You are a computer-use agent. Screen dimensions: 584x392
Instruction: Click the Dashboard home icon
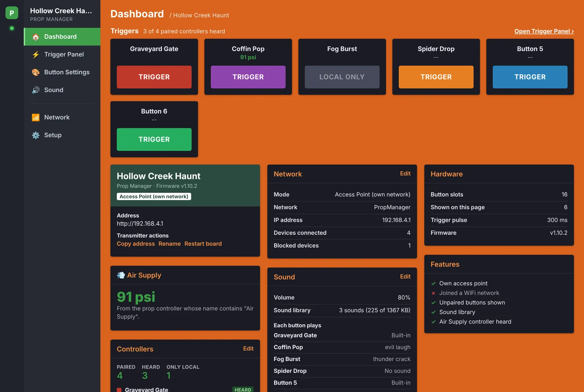(35, 37)
